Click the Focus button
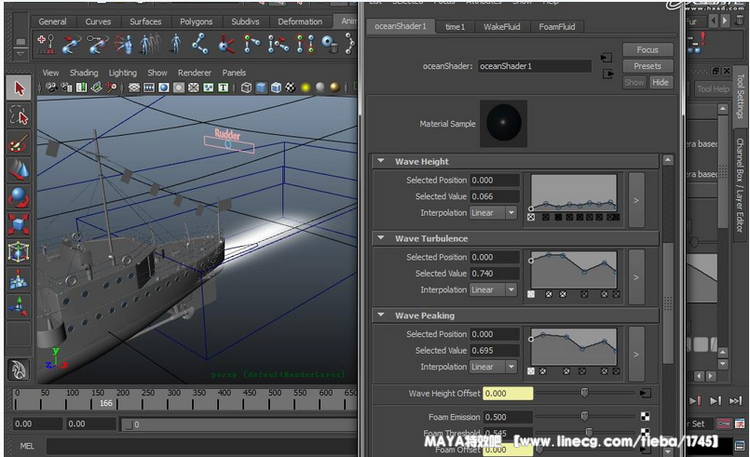 point(648,50)
